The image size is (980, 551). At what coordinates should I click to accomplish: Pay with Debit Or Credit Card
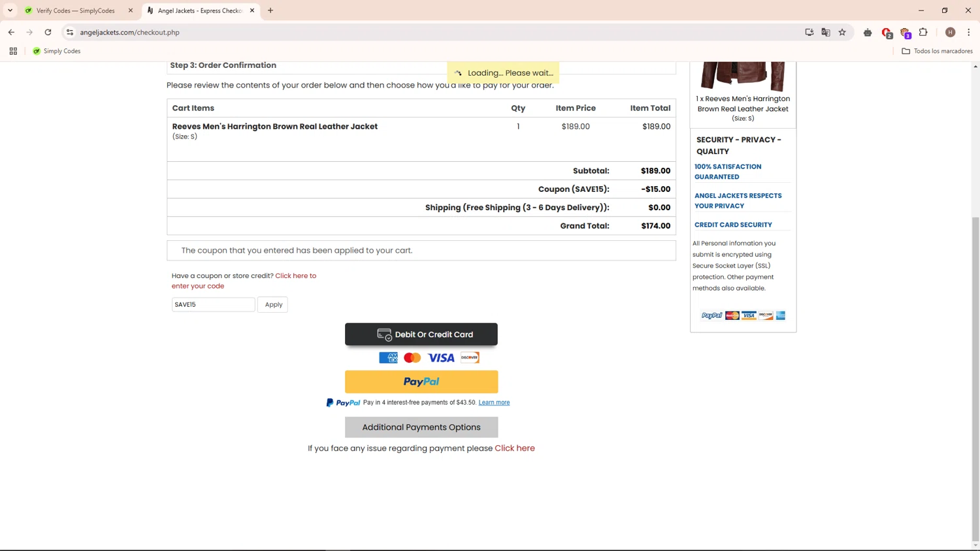click(x=421, y=334)
